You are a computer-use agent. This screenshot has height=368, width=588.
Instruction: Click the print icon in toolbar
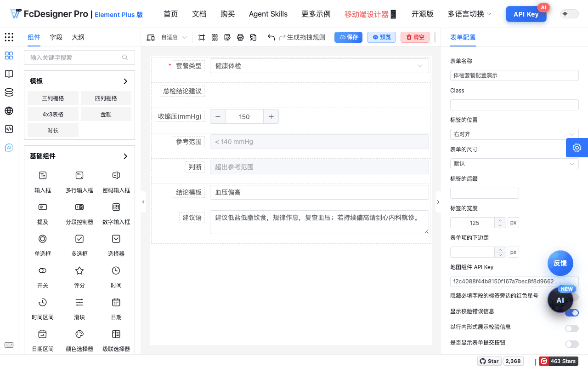click(x=240, y=37)
